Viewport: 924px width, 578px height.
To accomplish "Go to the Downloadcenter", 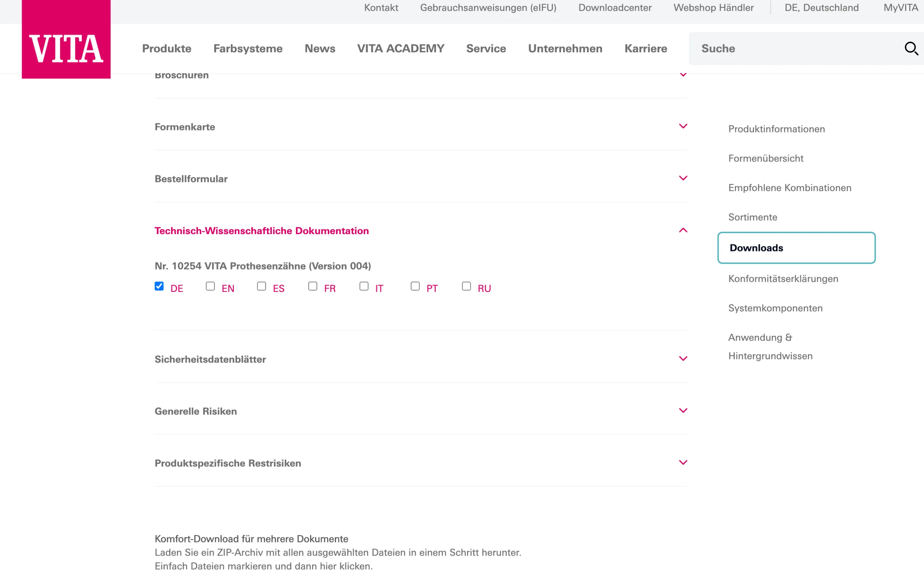I will click(x=615, y=8).
